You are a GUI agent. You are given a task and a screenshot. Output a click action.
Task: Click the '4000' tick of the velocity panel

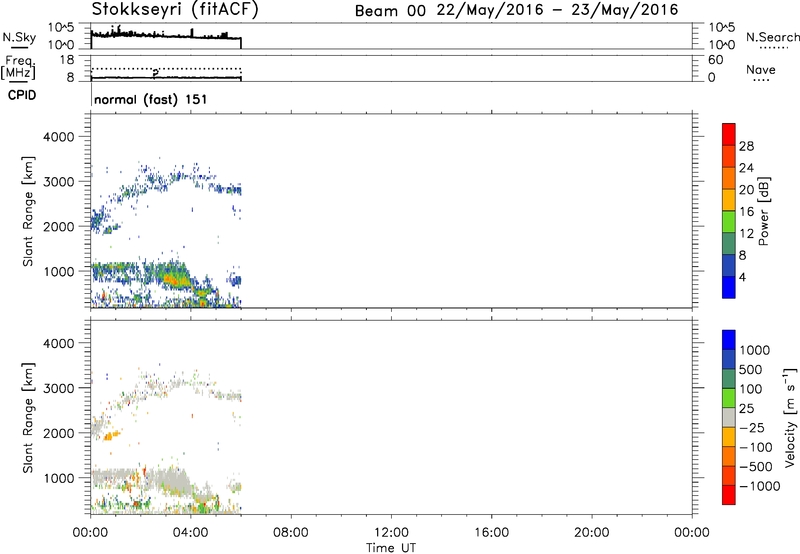point(59,343)
